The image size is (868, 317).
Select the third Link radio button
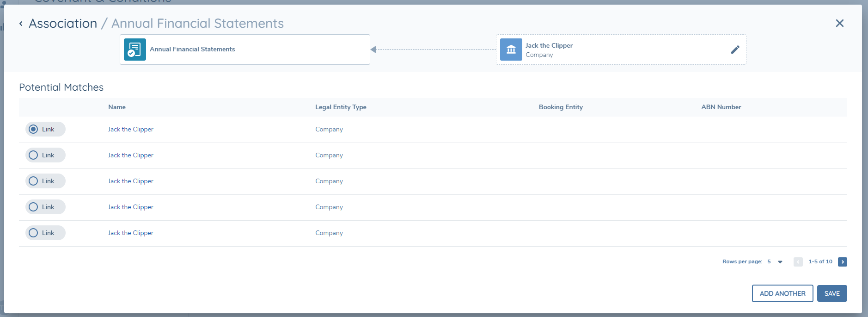(x=33, y=181)
